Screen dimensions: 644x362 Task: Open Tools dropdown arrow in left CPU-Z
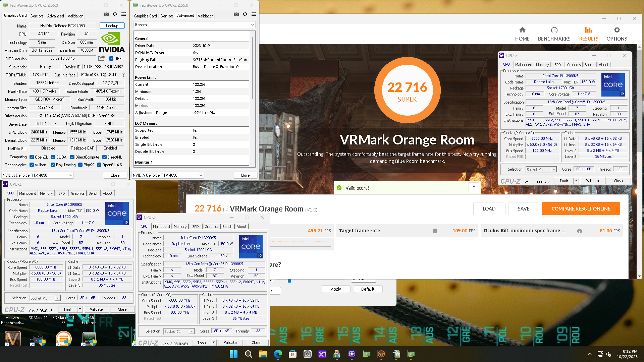click(x=80, y=309)
